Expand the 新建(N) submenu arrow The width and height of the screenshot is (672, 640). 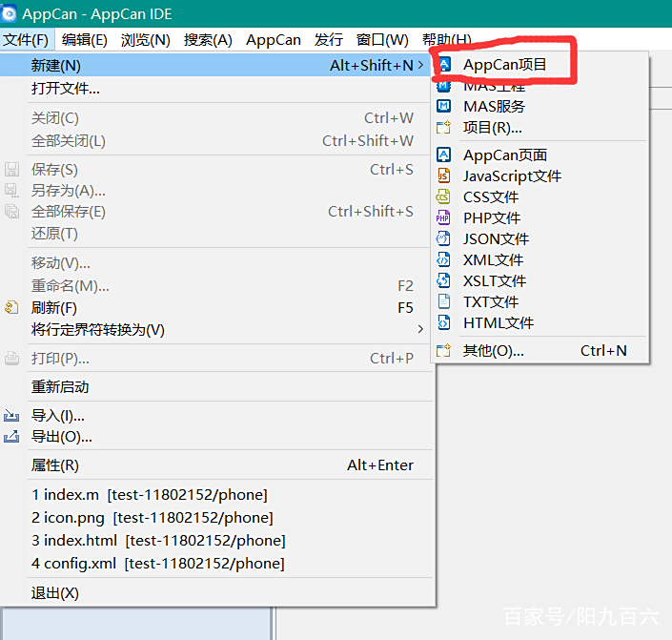click(x=420, y=65)
